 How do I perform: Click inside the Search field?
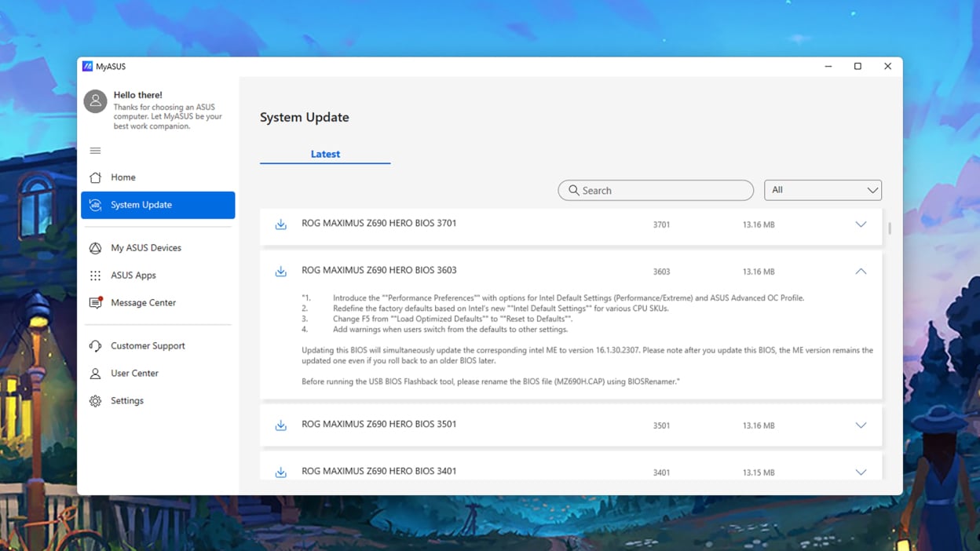click(x=656, y=190)
